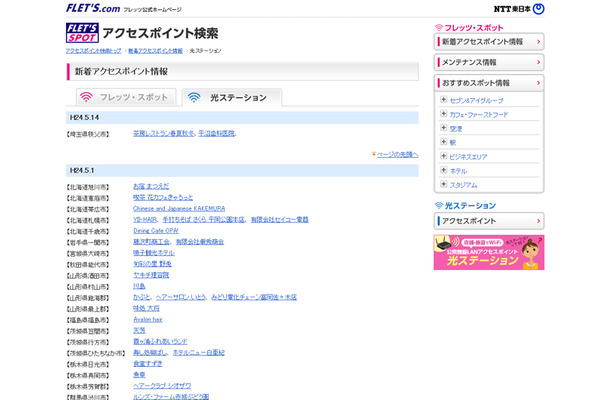610x400 pixels.
Task: Click the 【北海道旭川市】 region label
Action: [x=88, y=187]
